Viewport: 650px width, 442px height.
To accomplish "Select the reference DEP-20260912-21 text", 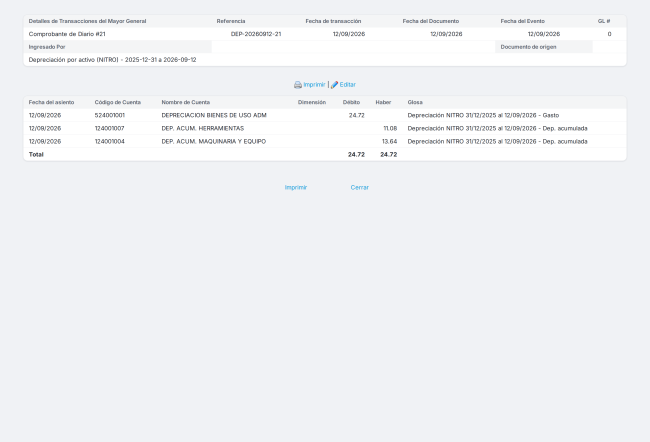I will tap(256, 34).
